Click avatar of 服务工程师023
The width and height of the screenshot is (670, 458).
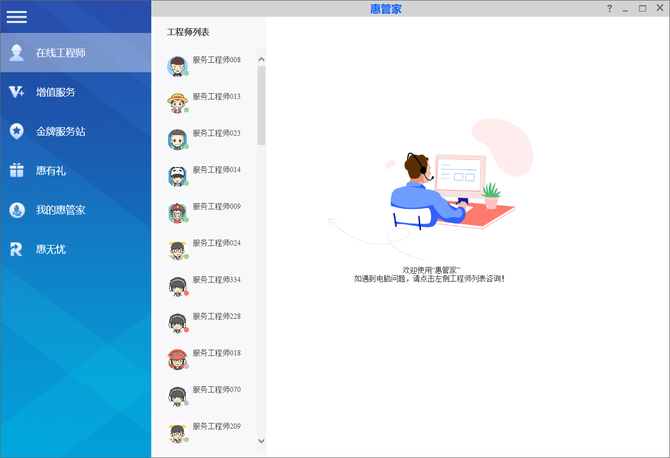click(x=177, y=140)
